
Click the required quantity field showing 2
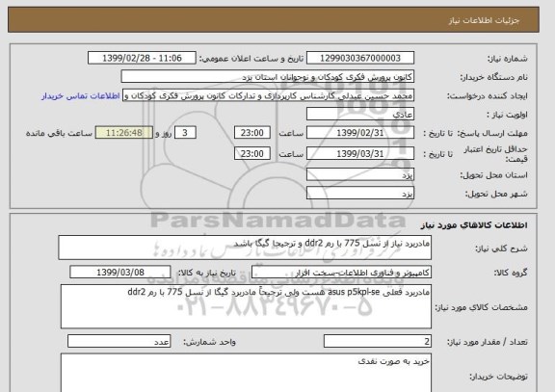[378, 341]
